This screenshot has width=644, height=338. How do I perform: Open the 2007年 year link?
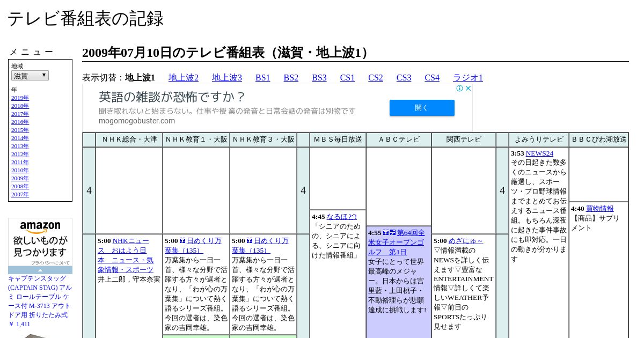point(20,195)
